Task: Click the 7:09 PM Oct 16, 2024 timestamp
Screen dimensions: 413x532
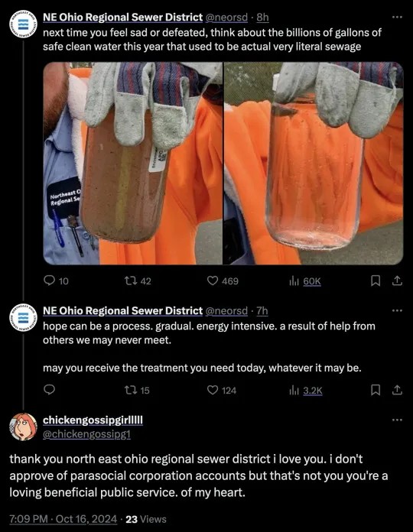Action: (x=63, y=519)
